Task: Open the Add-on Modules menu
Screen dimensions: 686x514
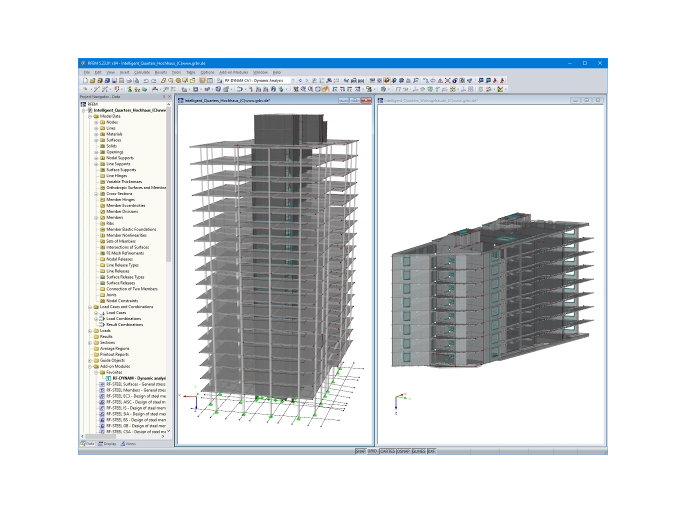Action: tap(233, 72)
